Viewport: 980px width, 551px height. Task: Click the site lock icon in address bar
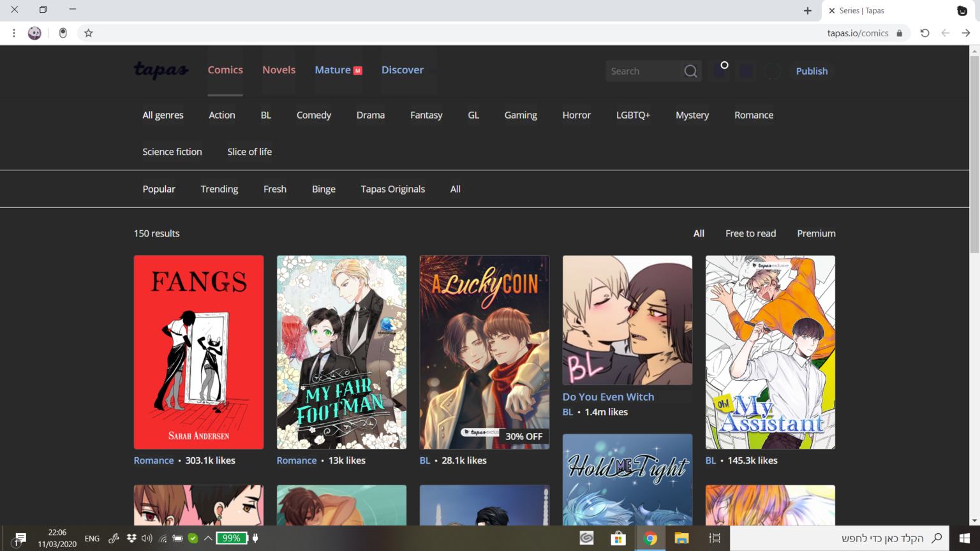(900, 33)
